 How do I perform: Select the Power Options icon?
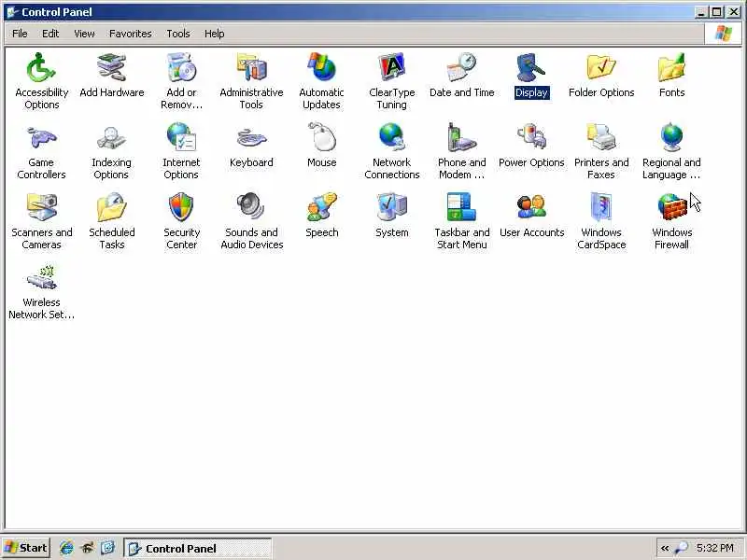click(x=531, y=137)
